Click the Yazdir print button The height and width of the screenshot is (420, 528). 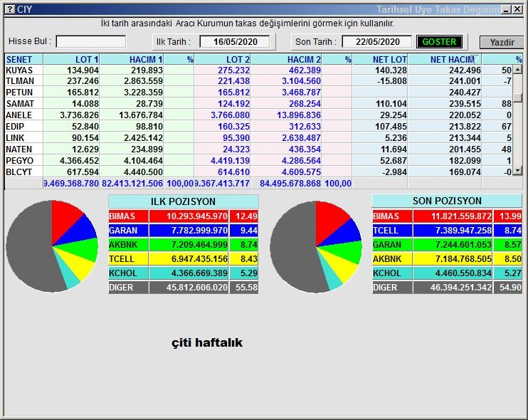point(502,43)
